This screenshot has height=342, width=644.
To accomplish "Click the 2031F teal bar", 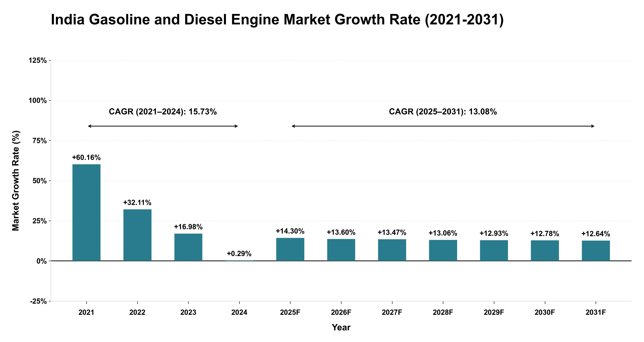I will (x=596, y=251).
